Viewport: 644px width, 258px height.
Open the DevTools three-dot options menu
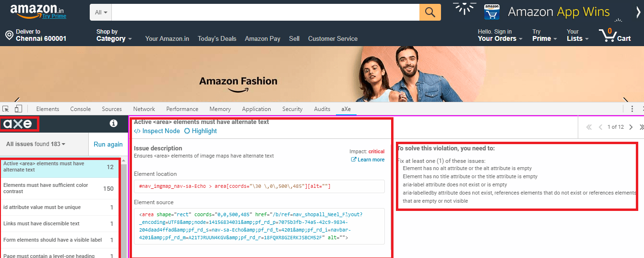pos(632,109)
